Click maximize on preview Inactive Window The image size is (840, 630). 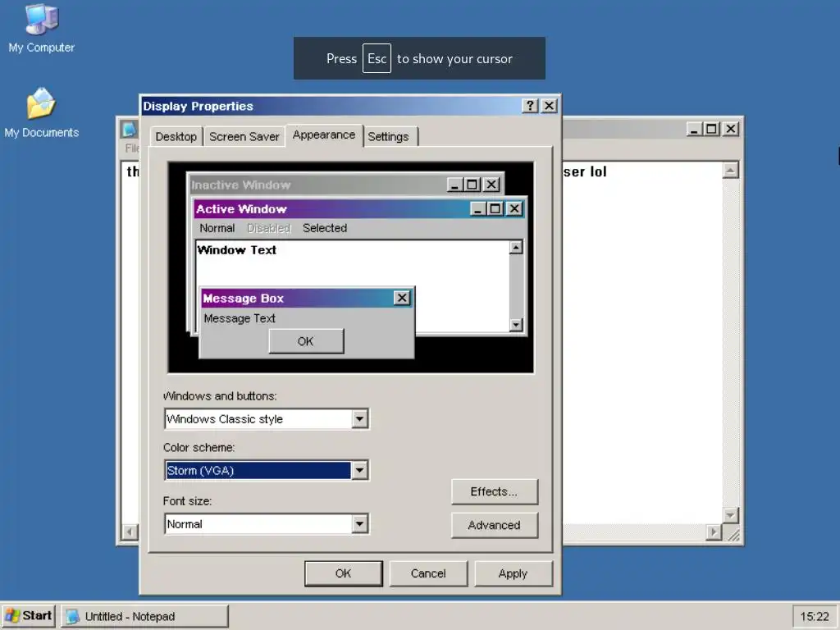[x=472, y=185]
